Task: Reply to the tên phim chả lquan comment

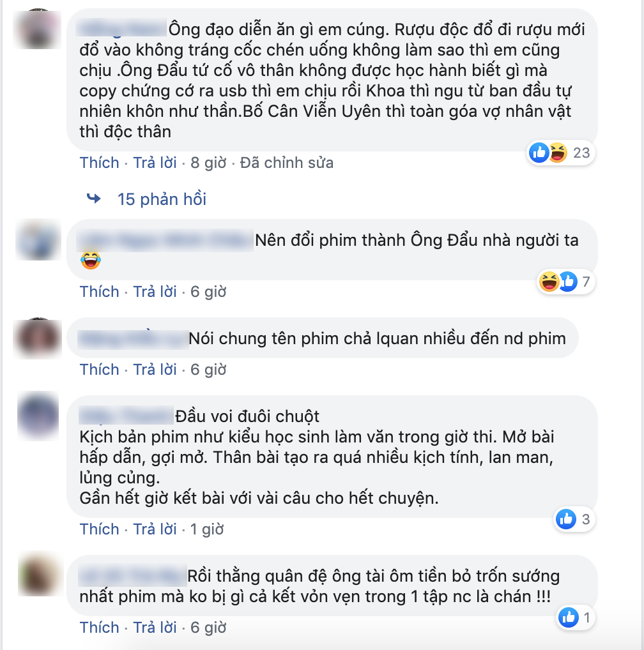Action: pos(155,369)
